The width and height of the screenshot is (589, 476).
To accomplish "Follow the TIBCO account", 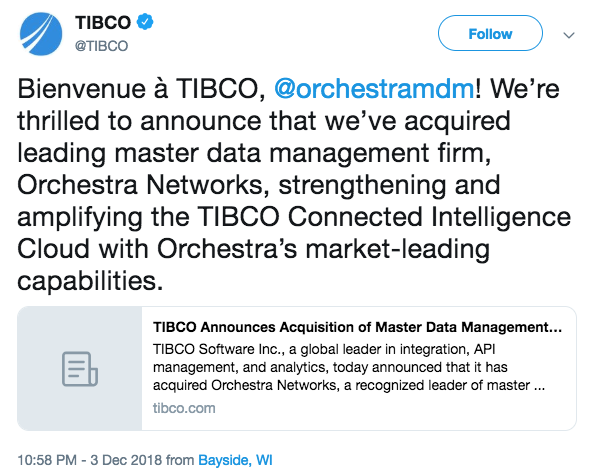I will 490,33.
